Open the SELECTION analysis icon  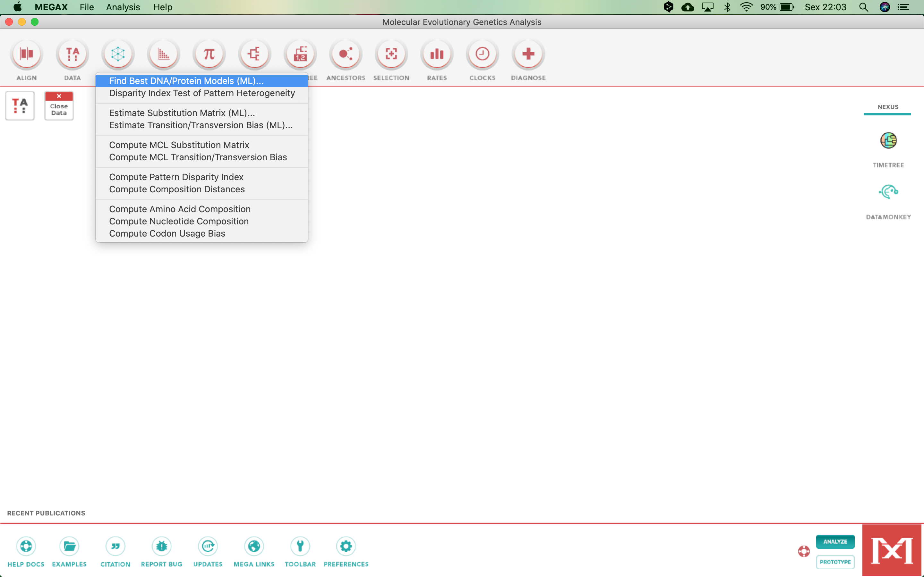click(391, 54)
